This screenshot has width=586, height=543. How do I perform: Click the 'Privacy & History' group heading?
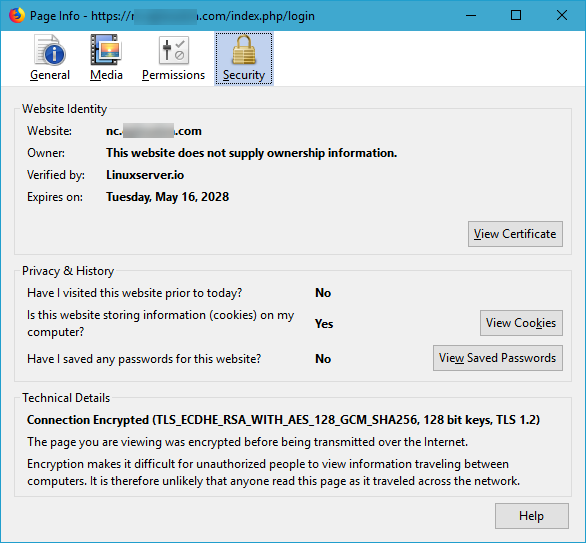tap(68, 271)
